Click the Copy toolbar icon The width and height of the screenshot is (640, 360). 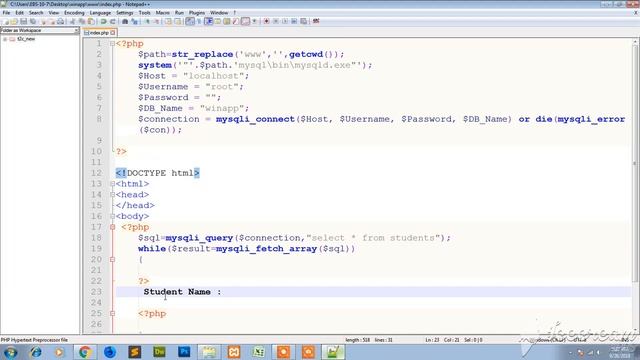tap(82, 21)
